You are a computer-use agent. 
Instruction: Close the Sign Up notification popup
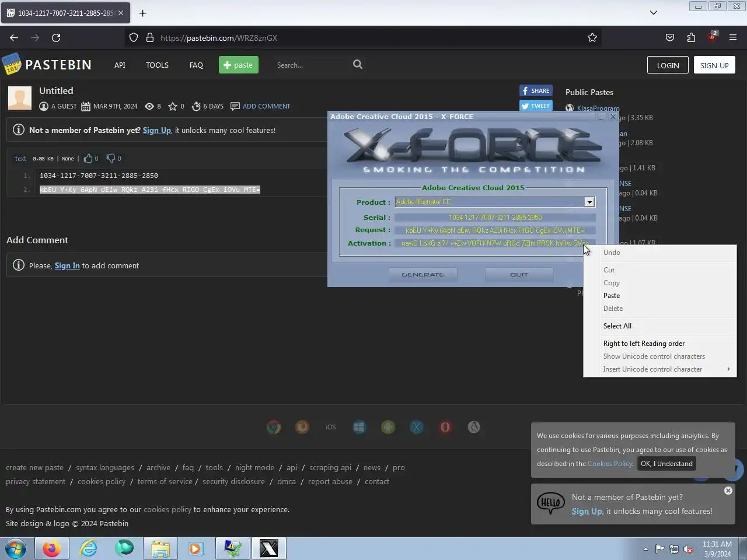pyautogui.click(x=728, y=491)
